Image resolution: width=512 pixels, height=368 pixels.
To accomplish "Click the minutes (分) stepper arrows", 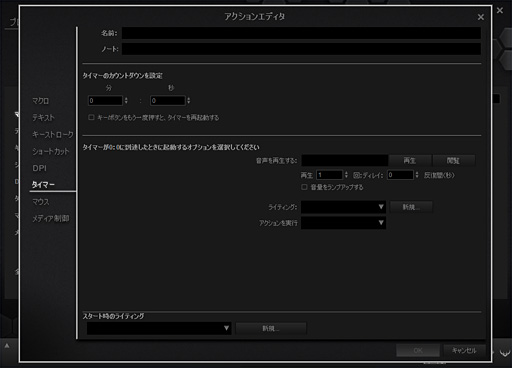I will (126, 100).
